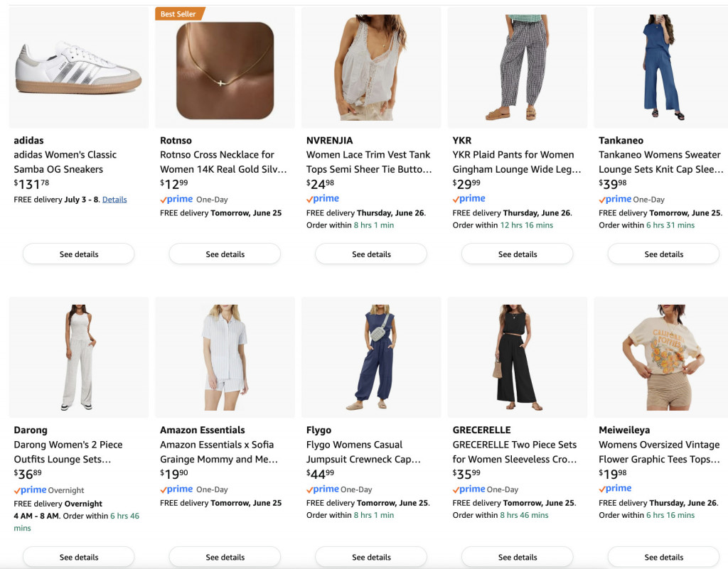Screen dimensions: 728x569
Task: Open the adidas Samba sneakers product image
Action: tap(78, 67)
